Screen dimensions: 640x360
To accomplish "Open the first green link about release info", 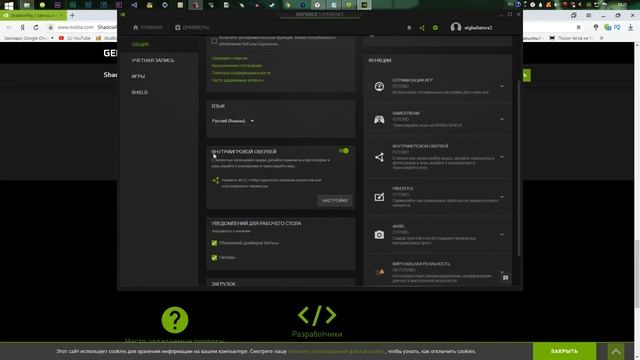I will click(x=229, y=58).
